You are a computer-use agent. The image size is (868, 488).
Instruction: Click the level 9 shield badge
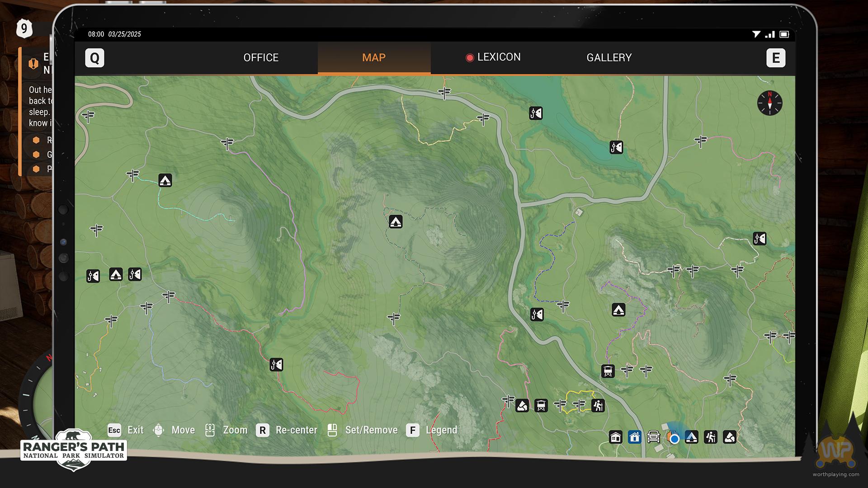24,29
